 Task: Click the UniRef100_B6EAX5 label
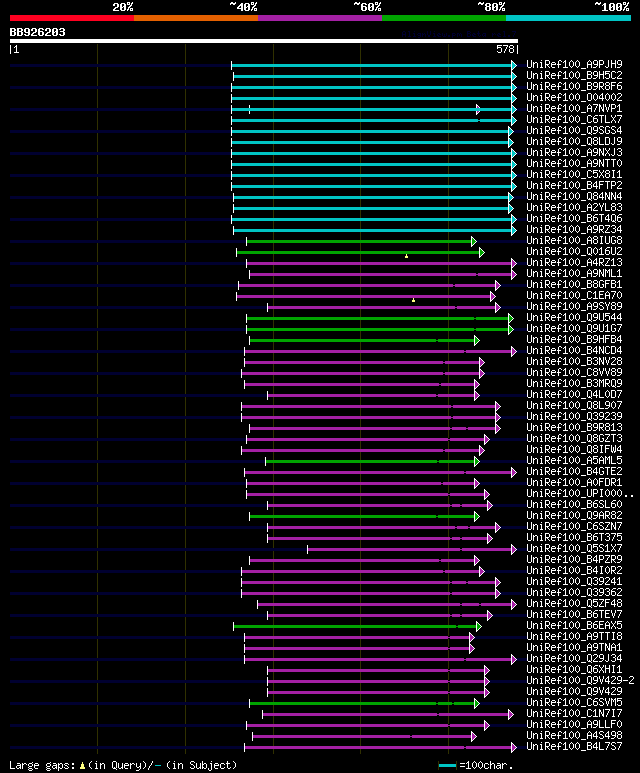coord(574,626)
